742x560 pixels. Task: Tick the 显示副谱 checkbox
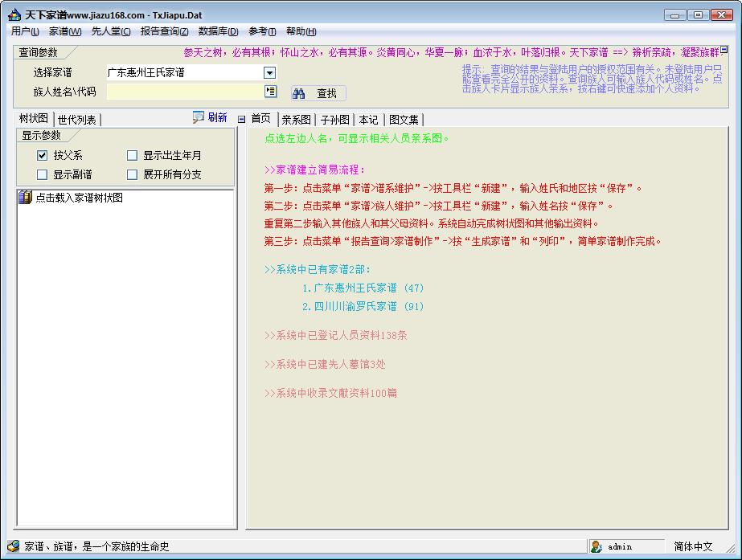point(43,174)
